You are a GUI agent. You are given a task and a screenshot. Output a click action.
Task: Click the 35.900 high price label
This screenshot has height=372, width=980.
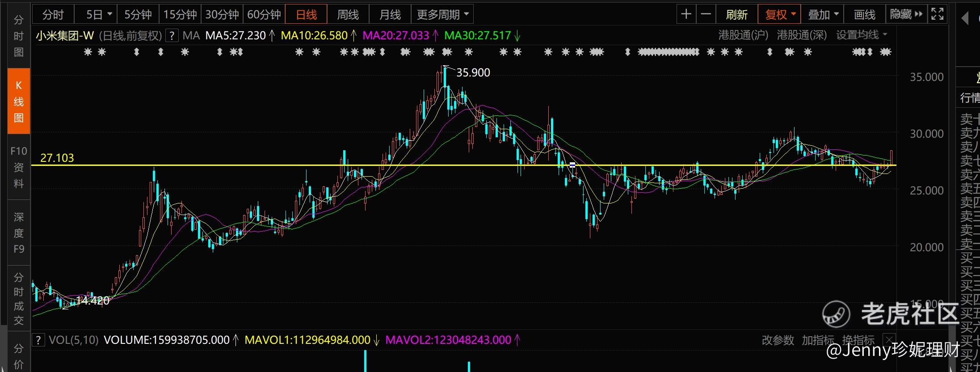click(x=473, y=72)
